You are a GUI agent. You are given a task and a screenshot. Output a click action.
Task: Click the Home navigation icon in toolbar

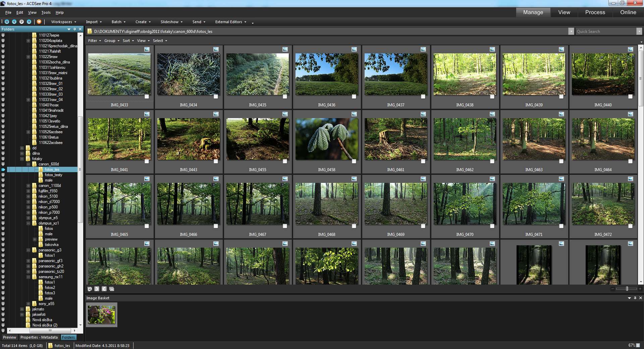(7, 22)
